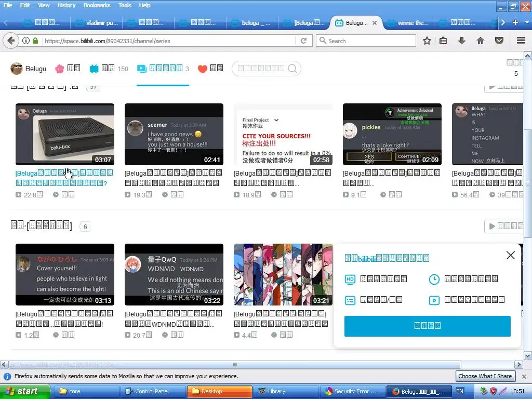Switch to Security Error taskbar item

pyautogui.click(x=352, y=391)
